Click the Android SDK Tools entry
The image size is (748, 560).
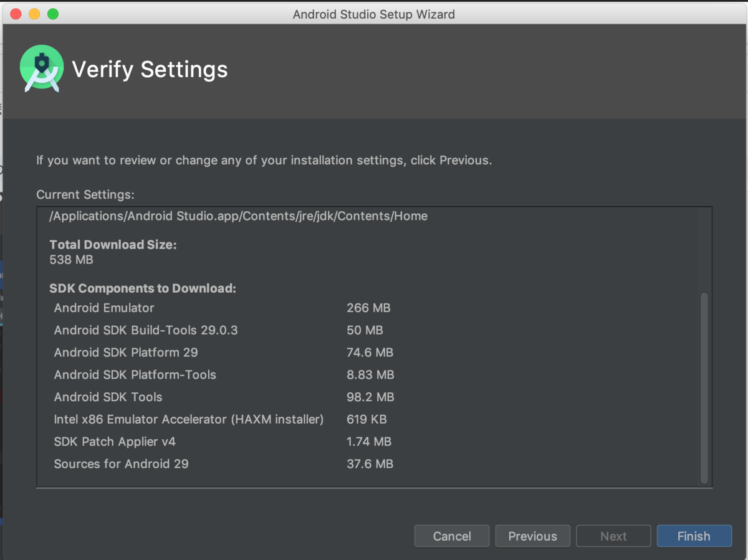(108, 397)
